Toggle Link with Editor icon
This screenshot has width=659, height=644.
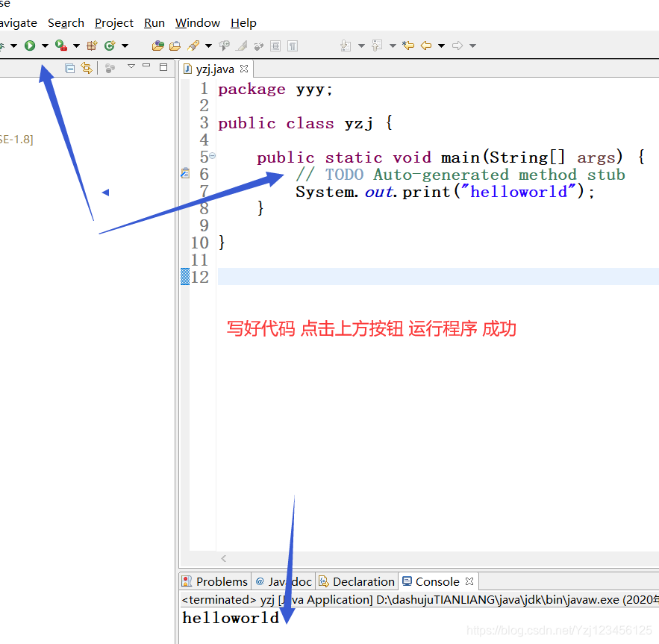[87, 68]
